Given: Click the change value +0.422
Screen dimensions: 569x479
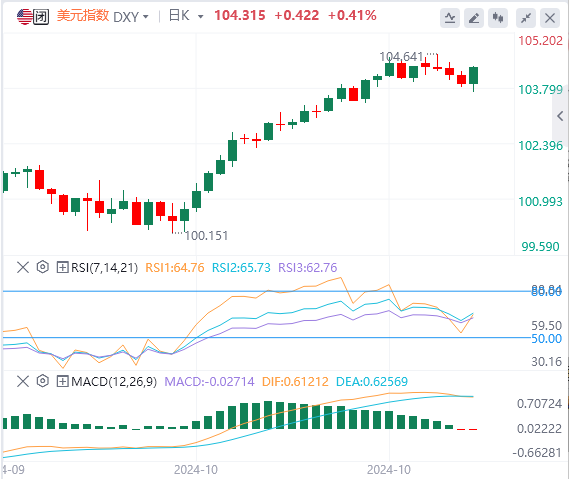Looking at the screenshot, I should coord(297,16).
